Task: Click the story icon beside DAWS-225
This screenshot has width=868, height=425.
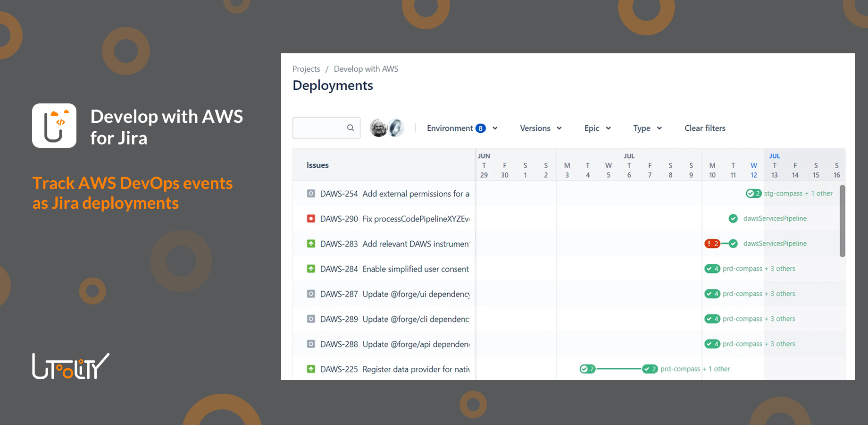Action: 311,369
